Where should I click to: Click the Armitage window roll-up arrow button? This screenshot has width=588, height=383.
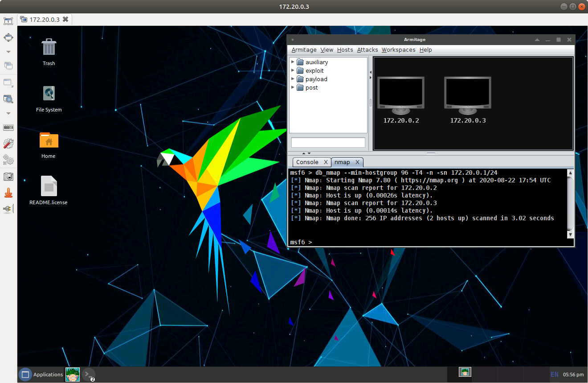tap(537, 40)
